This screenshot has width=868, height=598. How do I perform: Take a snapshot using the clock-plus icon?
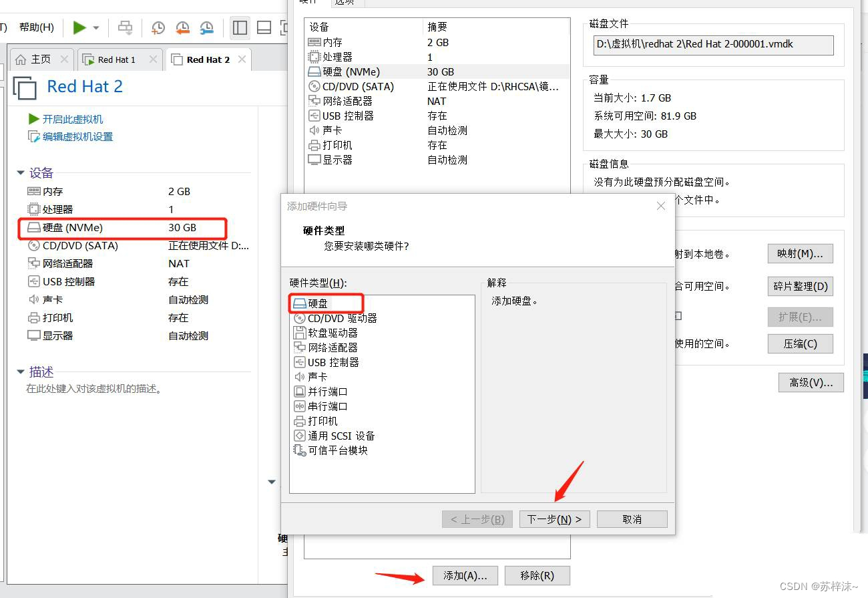pos(158,27)
